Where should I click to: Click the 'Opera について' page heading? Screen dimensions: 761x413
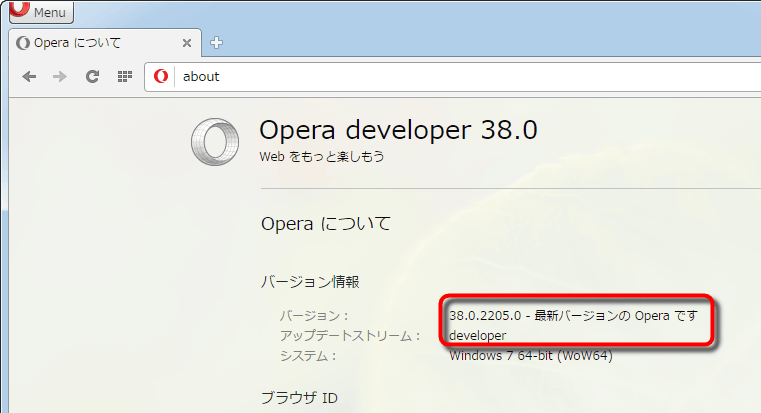[326, 224]
